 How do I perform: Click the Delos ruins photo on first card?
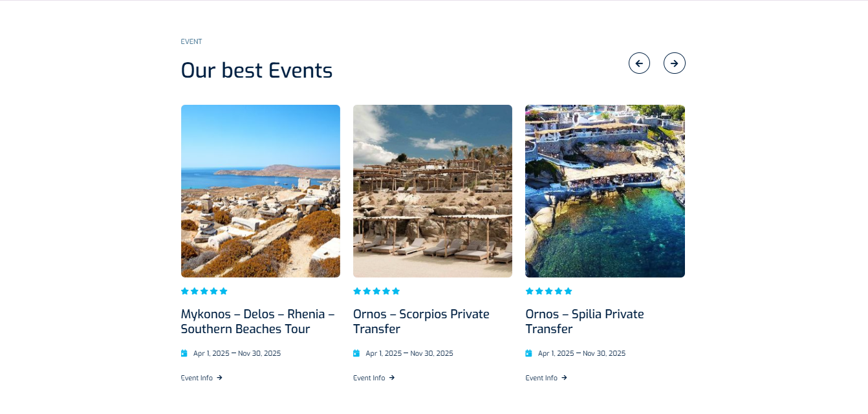260,190
